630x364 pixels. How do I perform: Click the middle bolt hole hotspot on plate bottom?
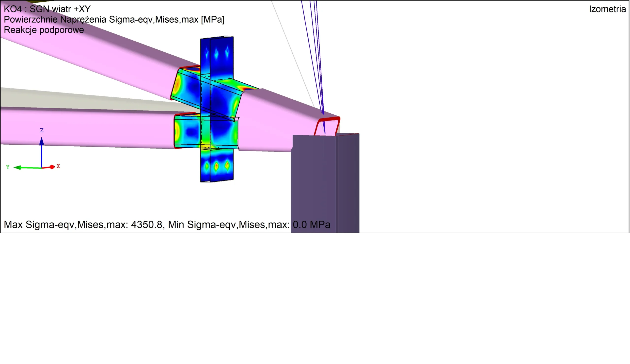point(217,166)
